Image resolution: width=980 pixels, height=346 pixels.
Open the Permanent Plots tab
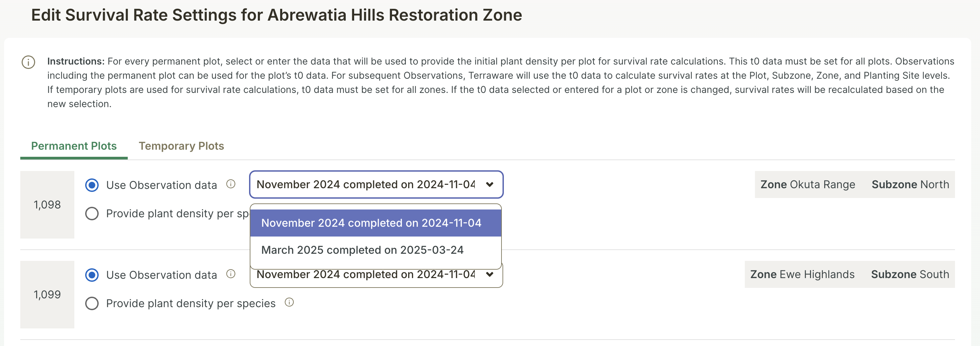pos(74,146)
